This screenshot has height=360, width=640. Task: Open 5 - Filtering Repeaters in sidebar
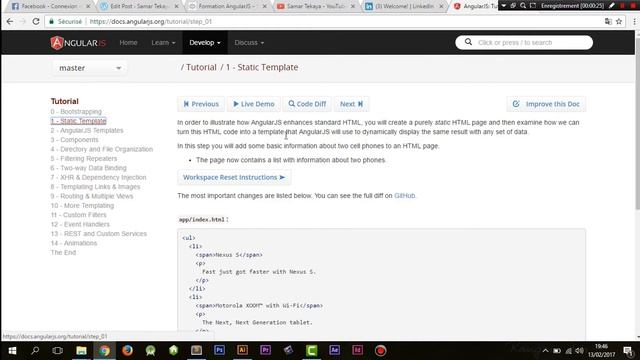pyautogui.click(x=84, y=158)
